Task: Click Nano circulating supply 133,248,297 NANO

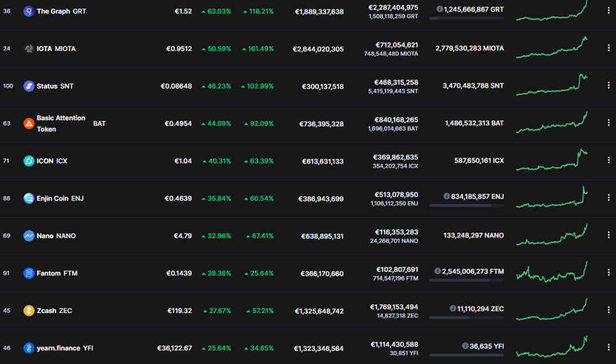Action: click(x=473, y=235)
